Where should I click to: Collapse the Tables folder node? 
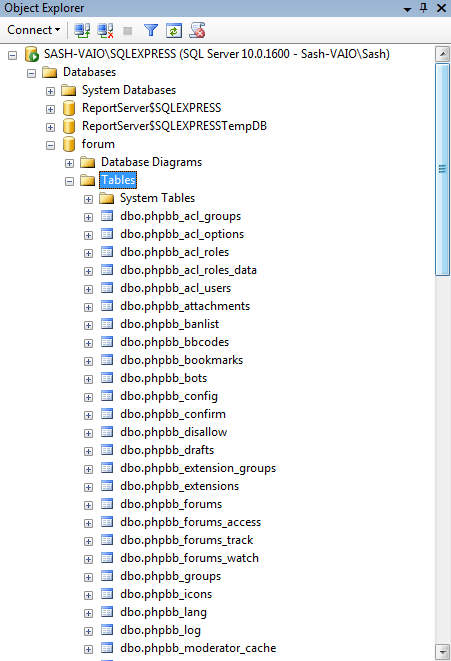click(x=70, y=181)
